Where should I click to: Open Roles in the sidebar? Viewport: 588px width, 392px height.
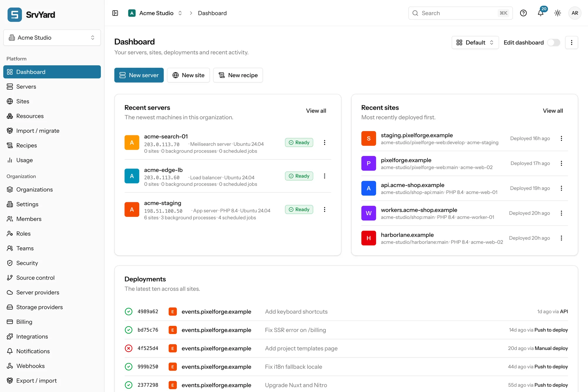[x=52, y=233]
